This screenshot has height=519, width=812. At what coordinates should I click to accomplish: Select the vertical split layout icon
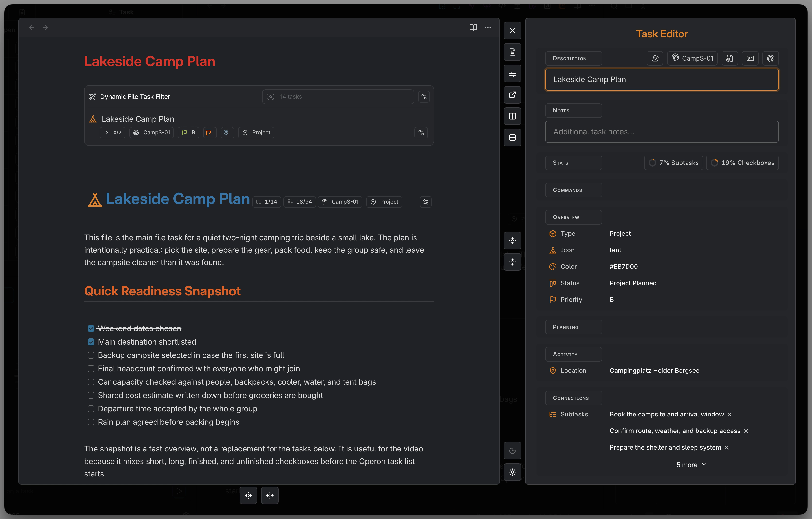pos(512,116)
